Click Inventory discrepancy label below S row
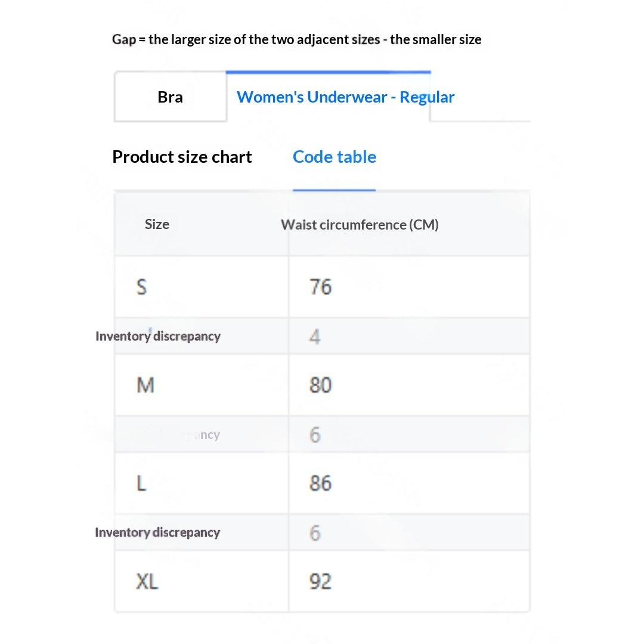 coord(158,336)
